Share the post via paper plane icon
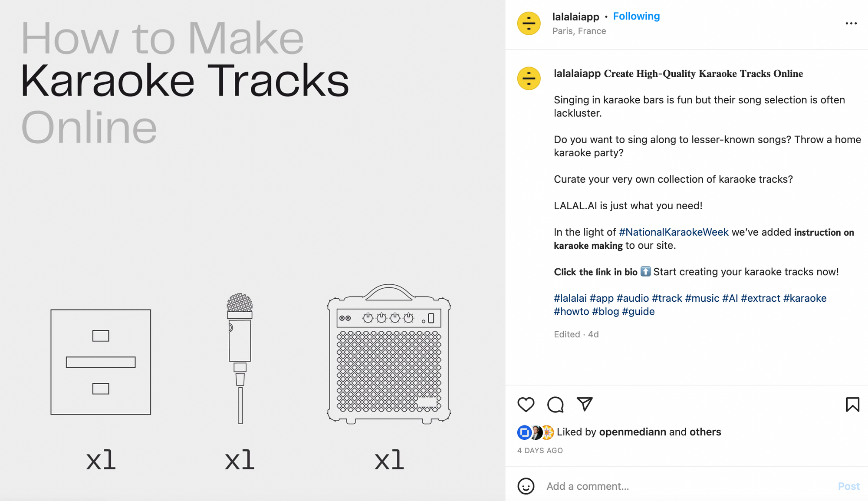The image size is (868, 501). click(x=585, y=404)
